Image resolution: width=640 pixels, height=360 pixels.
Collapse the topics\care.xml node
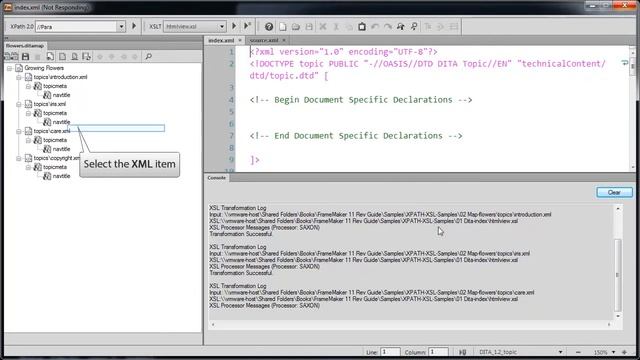click(19, 131)
